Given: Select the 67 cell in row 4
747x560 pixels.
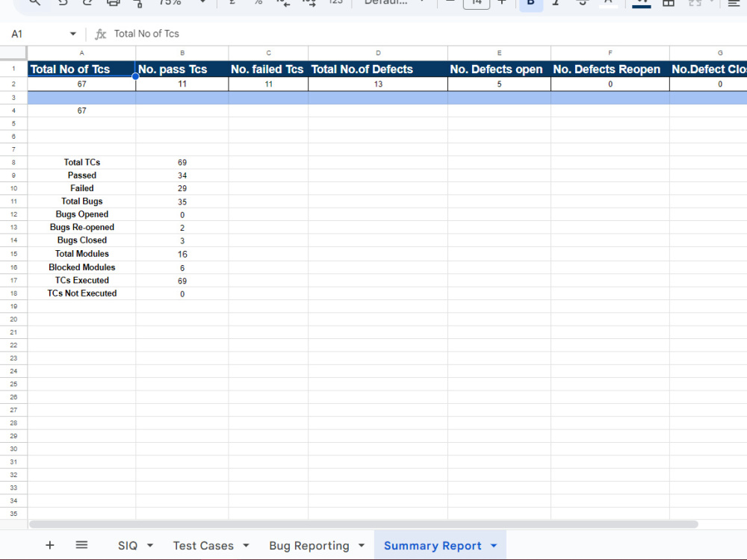Looking at the screenshot, I should [x=81, y=111].
